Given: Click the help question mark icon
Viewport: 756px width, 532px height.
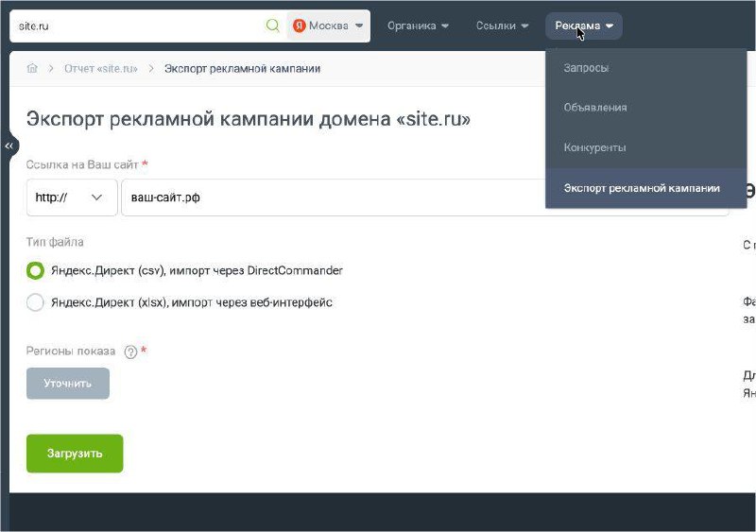Looking at the screenshot, I should point(130,352).
